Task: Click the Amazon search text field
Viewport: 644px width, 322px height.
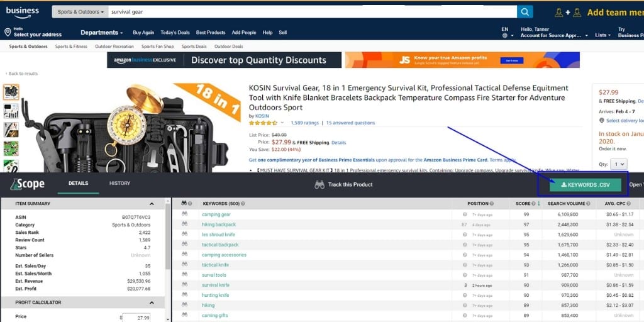Action: point(313,12)
